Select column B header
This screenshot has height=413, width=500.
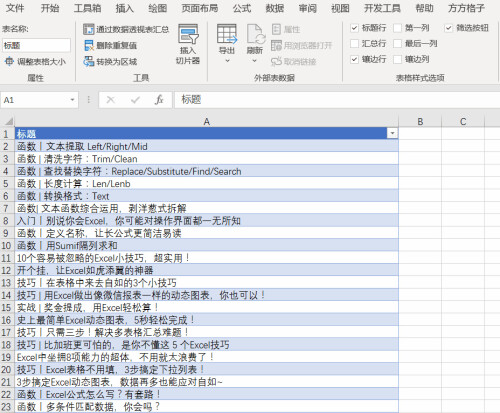pos(420,122)
